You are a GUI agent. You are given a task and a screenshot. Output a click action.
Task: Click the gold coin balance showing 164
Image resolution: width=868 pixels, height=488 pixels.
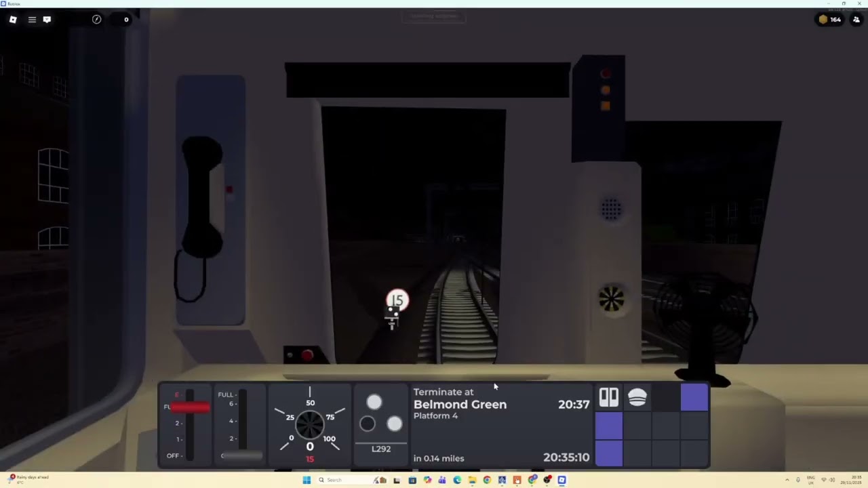830,20
